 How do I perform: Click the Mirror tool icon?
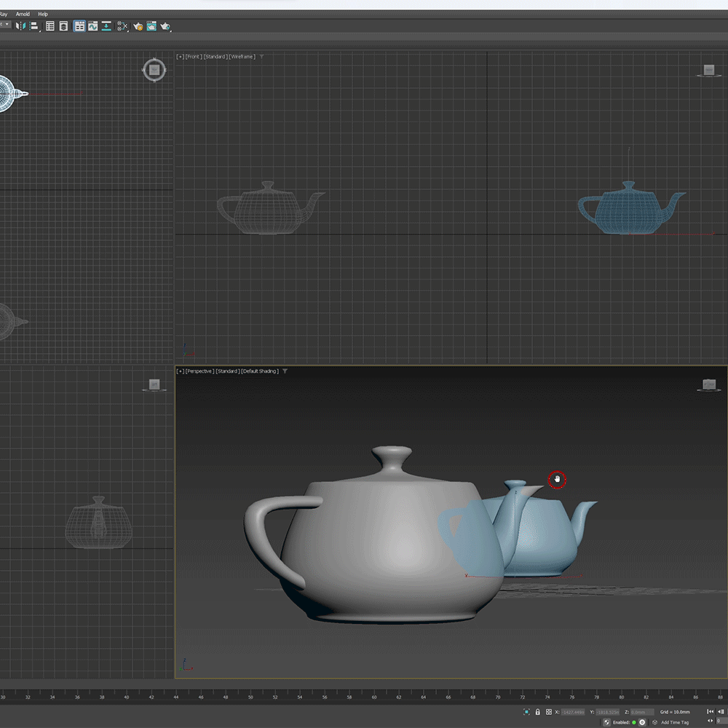point(20,26)
